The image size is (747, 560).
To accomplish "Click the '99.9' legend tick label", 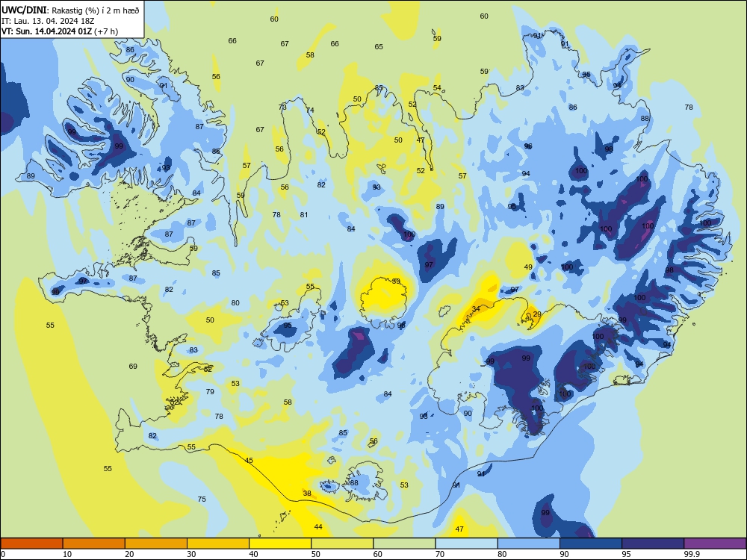I will (x=692, y=554).
